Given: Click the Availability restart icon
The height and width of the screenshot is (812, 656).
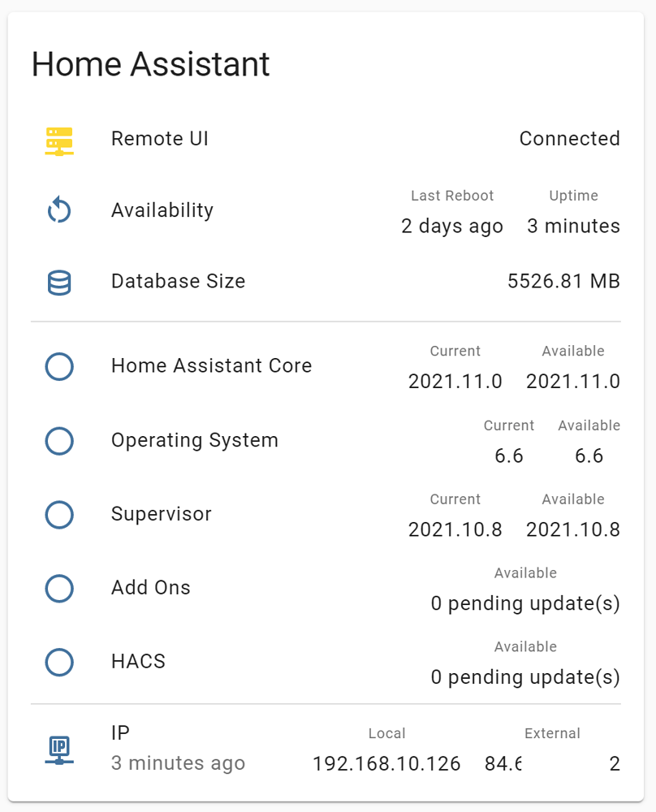Looking at the screenshot, I should 59,211.
